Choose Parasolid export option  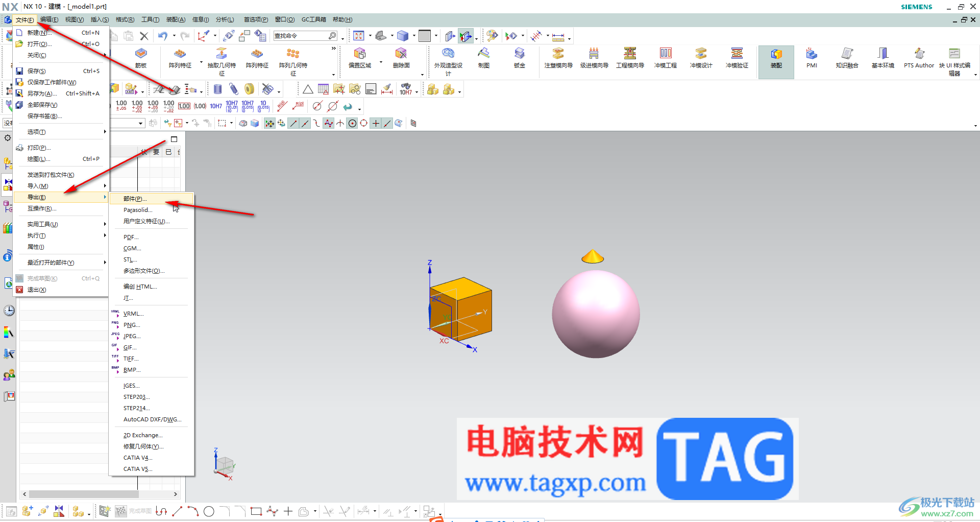click(152, 210)
